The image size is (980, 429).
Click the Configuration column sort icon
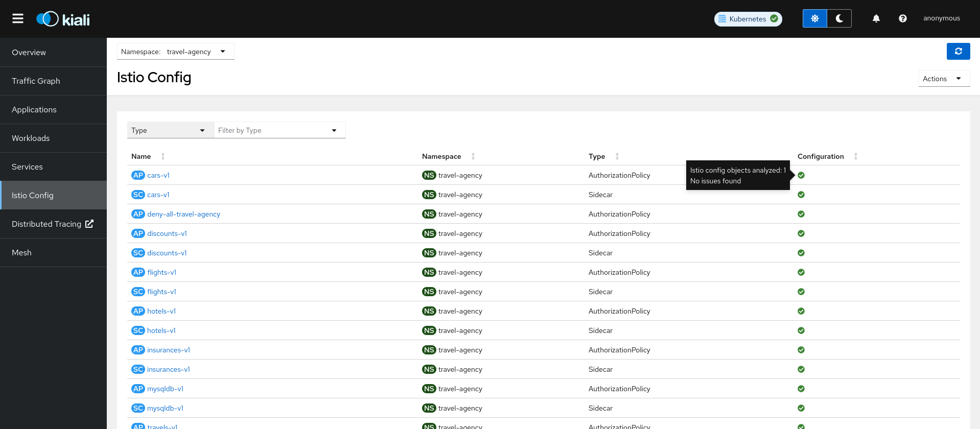pos(855,156)
